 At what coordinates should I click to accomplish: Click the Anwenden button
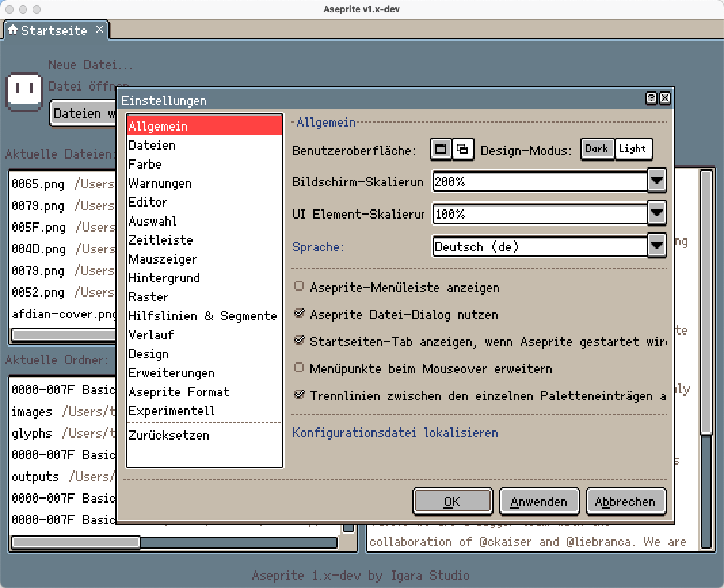click(539, 501)
